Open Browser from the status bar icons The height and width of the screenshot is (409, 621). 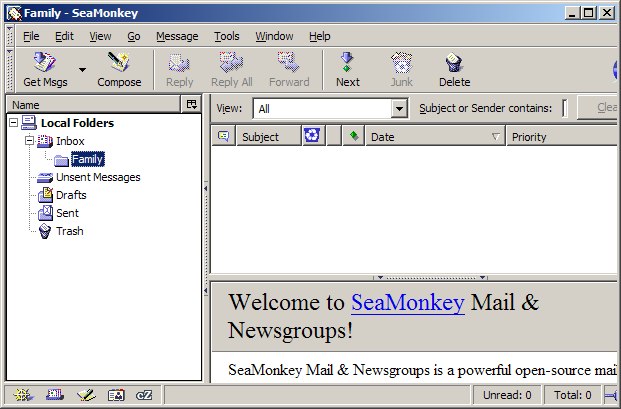pyautogui.click(x=22, y=395)
